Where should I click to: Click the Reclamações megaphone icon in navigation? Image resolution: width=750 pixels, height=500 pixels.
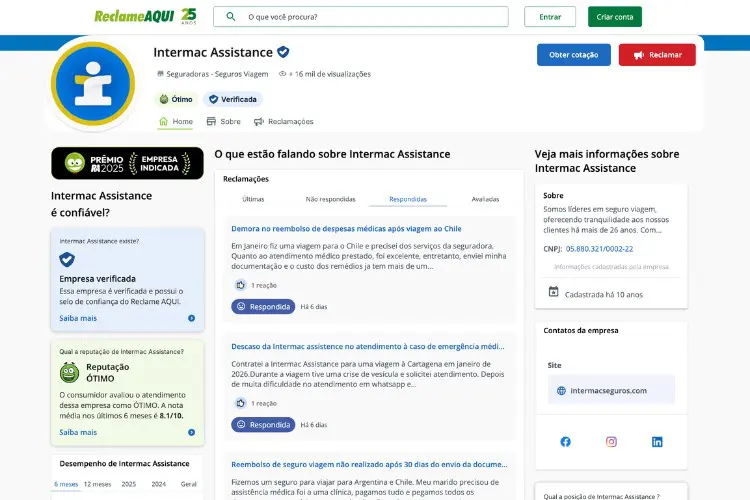pyautogui.click(x=259, y=122)
